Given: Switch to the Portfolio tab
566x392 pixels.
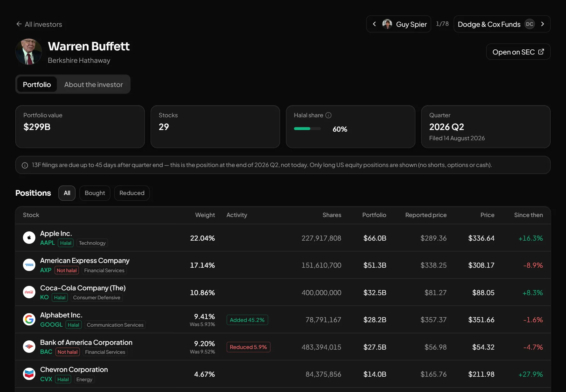Looking at the screenshot, I should click(x=37, y=84).
